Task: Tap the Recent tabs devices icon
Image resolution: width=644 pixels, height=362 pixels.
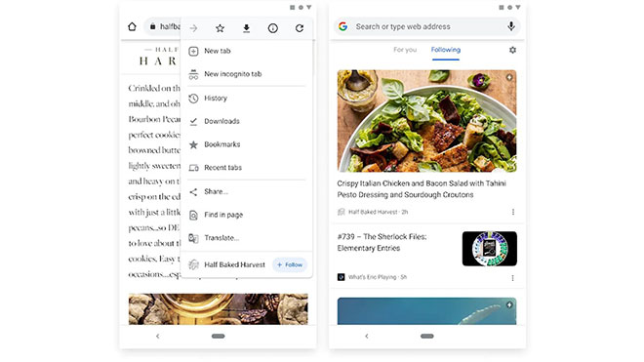Action: (x=193, y=168)
